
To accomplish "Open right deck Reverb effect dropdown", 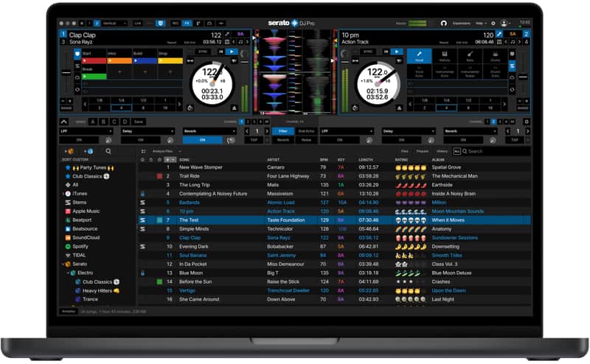I will [x=471, y=131].
